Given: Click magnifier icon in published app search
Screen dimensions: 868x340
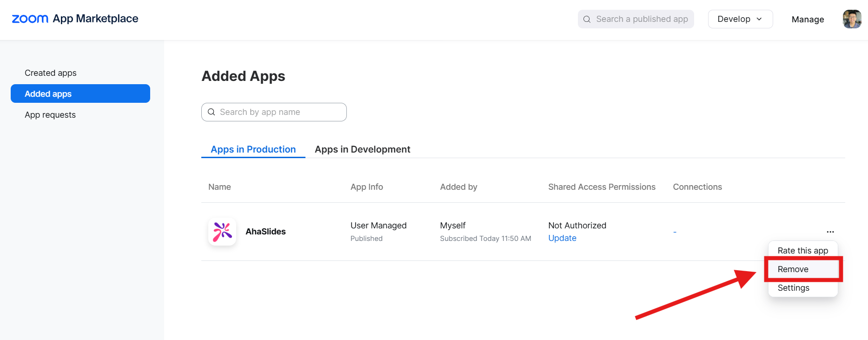Looking at the screenshot, I should (587, 19).
